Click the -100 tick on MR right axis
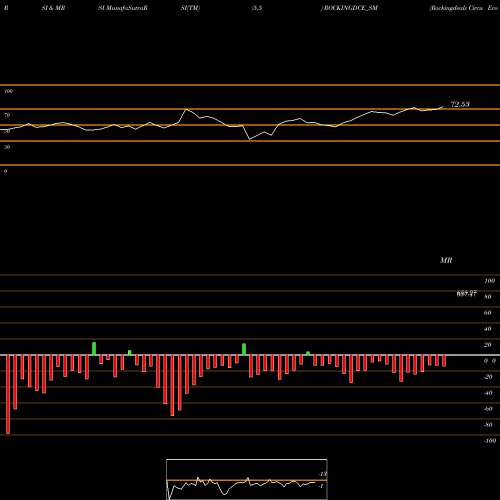The height and width of the screenshot is (500, 500). pyautogui.click(x=490, y=441)
